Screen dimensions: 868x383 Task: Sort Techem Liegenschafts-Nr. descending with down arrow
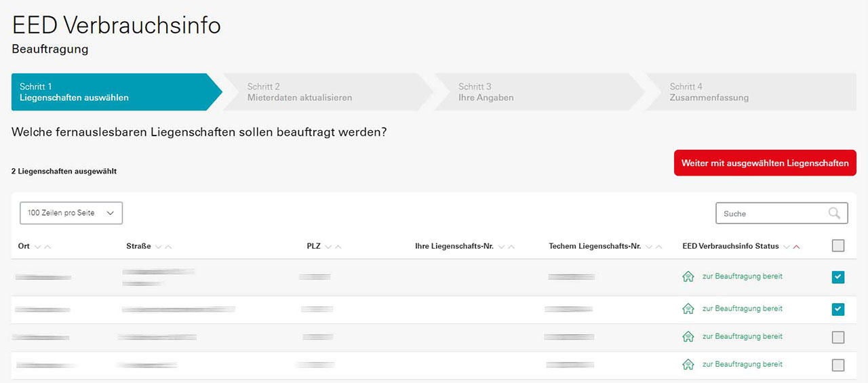[x=649, y=247]
